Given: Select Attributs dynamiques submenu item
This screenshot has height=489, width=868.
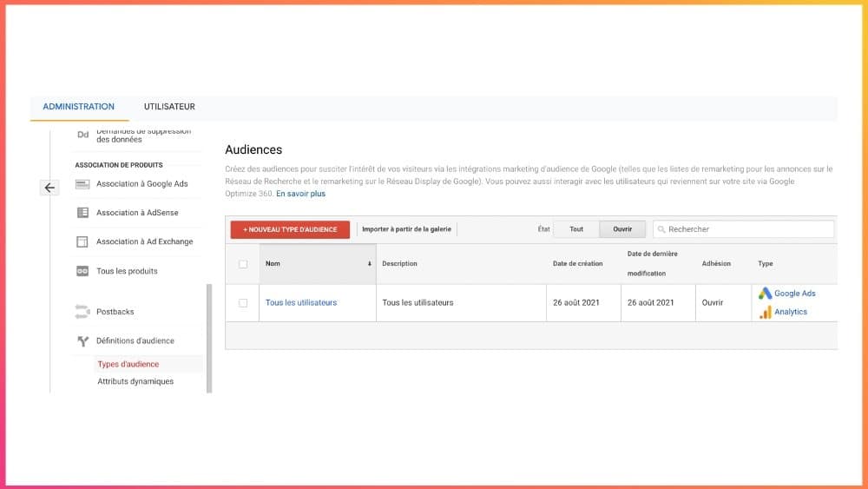Looking at the screenshot, I should (135, 381).
